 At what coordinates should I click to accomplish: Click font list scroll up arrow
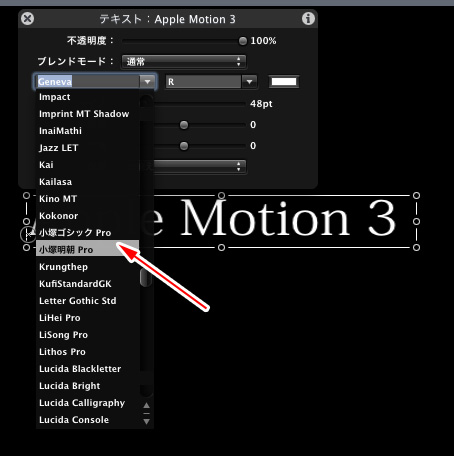(146, 406)
